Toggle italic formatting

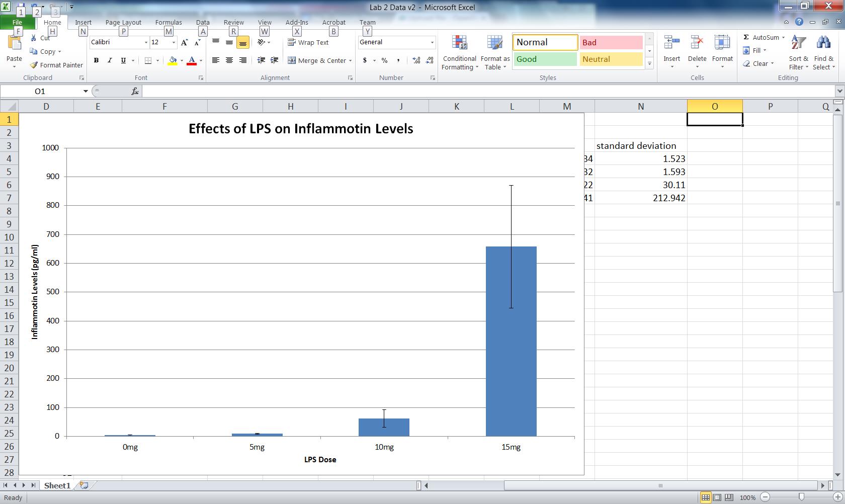(110, 60)
